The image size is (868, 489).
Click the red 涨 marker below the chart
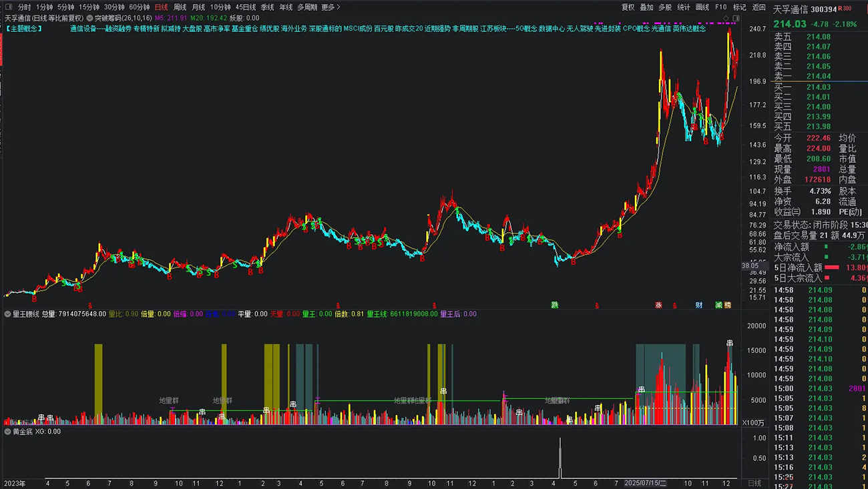pyautogui.click(x=658, y=305)
